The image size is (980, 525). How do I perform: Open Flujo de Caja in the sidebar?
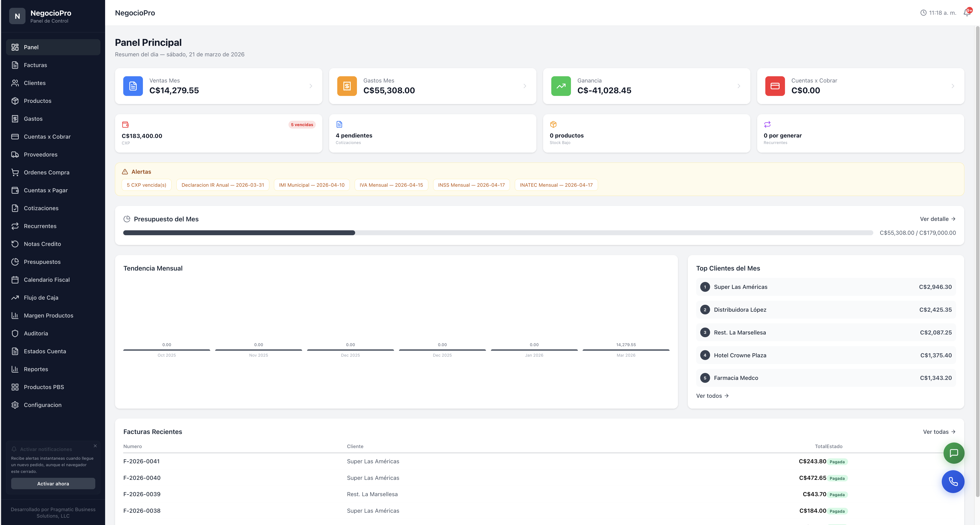click(x=41, y=298)
